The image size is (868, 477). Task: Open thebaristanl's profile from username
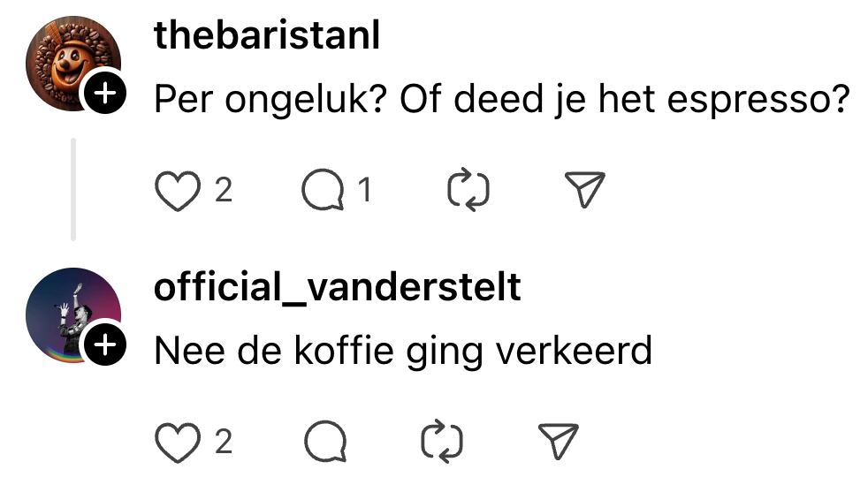(x=267, y=37)
